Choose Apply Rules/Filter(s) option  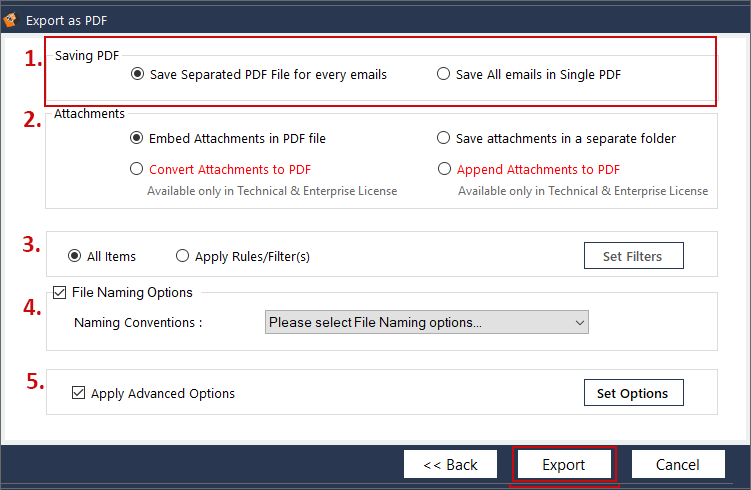click(182, 256)
